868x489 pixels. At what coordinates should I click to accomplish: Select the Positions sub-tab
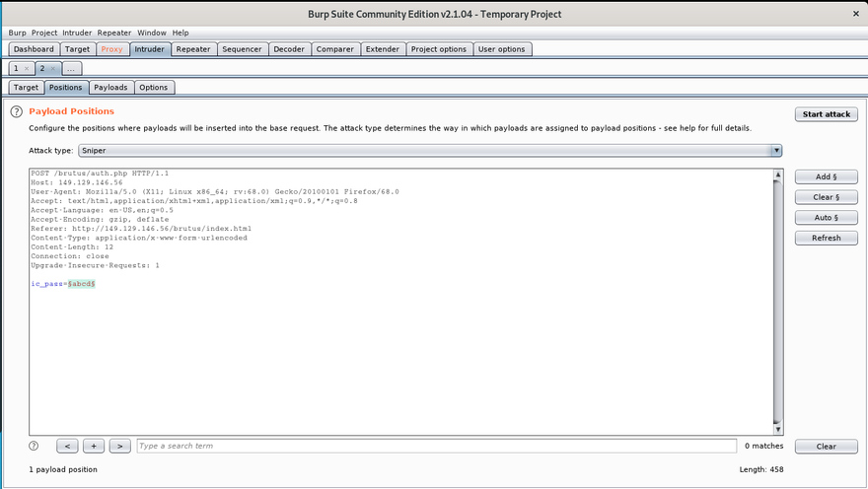[x=66, y=88]
